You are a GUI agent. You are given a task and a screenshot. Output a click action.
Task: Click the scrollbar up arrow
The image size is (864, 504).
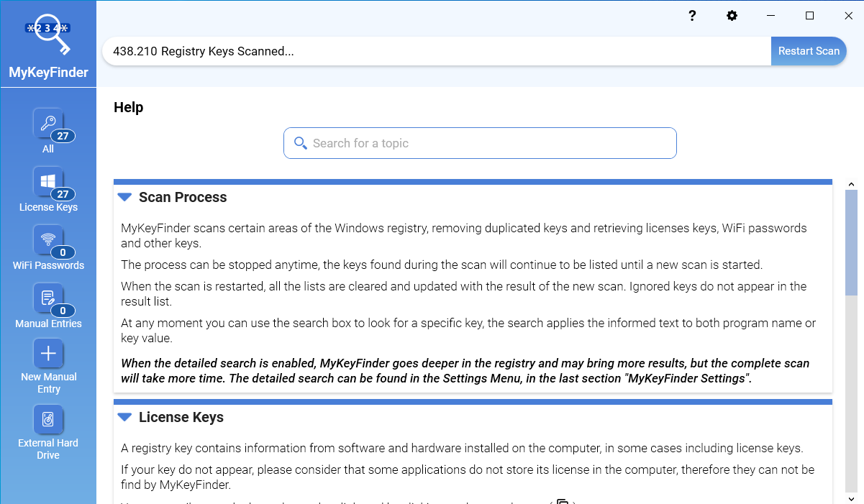pos(851,185)
